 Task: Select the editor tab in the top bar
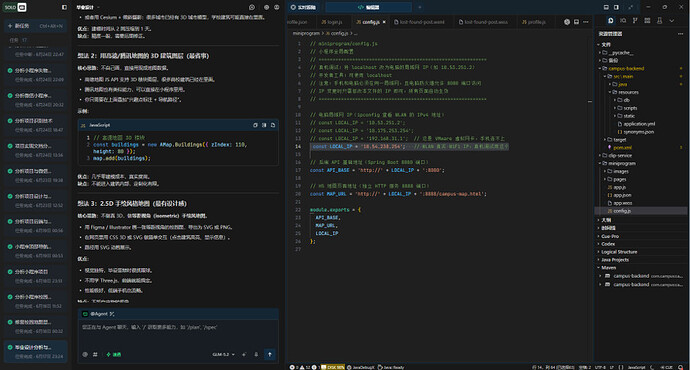click(369, 7)
